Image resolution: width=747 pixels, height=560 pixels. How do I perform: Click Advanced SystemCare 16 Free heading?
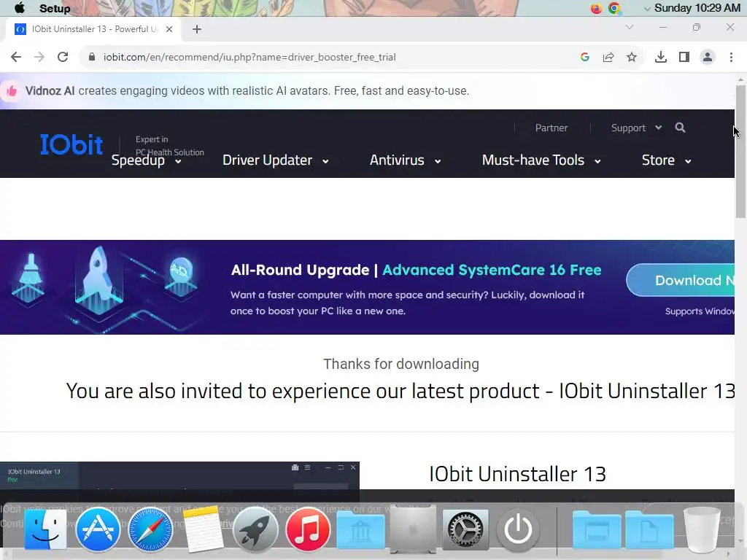tap(492, 270)
